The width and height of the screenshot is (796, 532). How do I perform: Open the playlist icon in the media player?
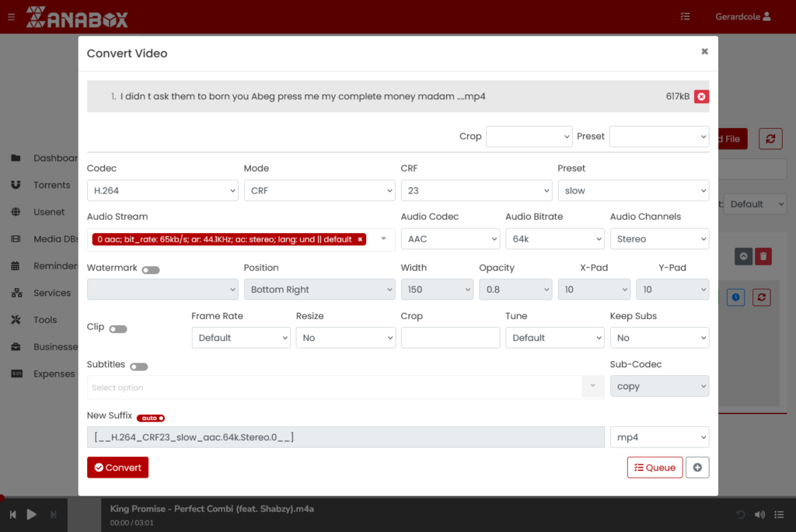780,514
